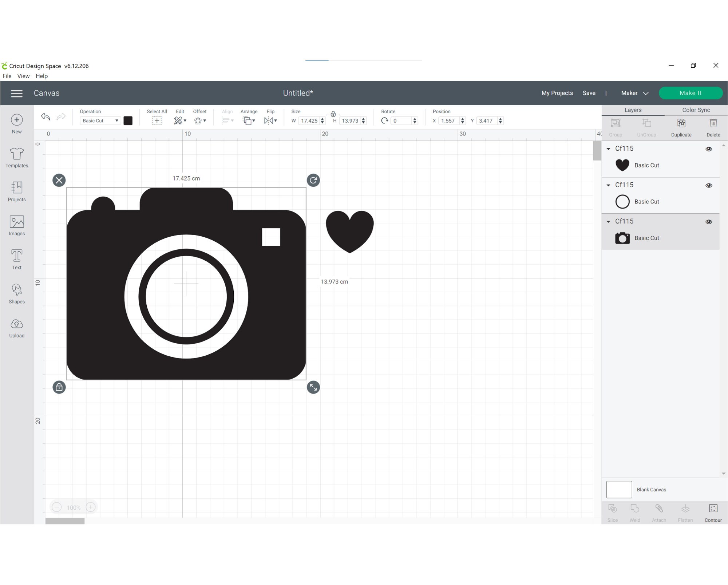Click the black operation color swatch
Image resolution: width=728 pixels, height=585 pixels.
(128, 120)
